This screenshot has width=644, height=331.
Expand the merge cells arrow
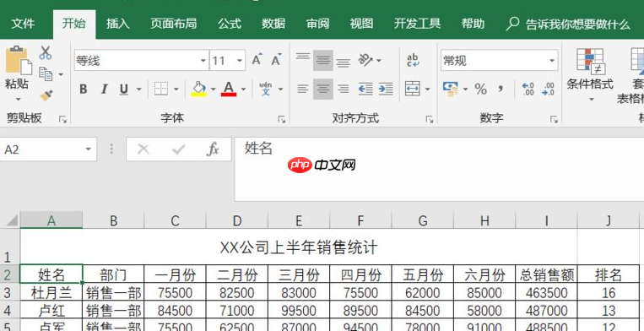tap(428, 90)
